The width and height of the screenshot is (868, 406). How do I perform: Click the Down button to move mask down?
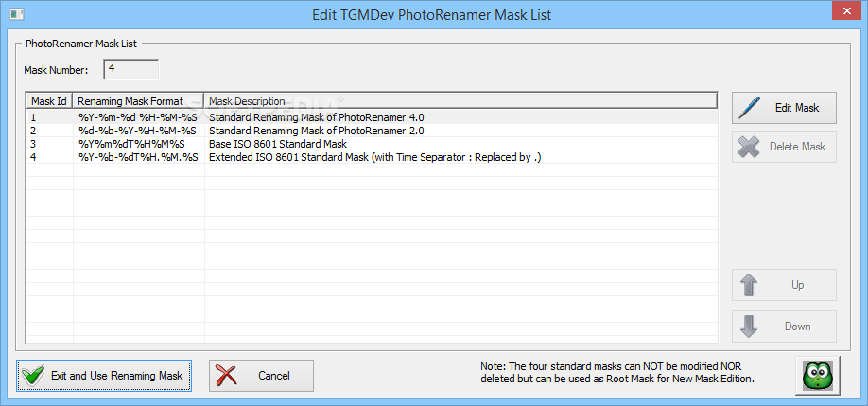click(x=784, y=327)
